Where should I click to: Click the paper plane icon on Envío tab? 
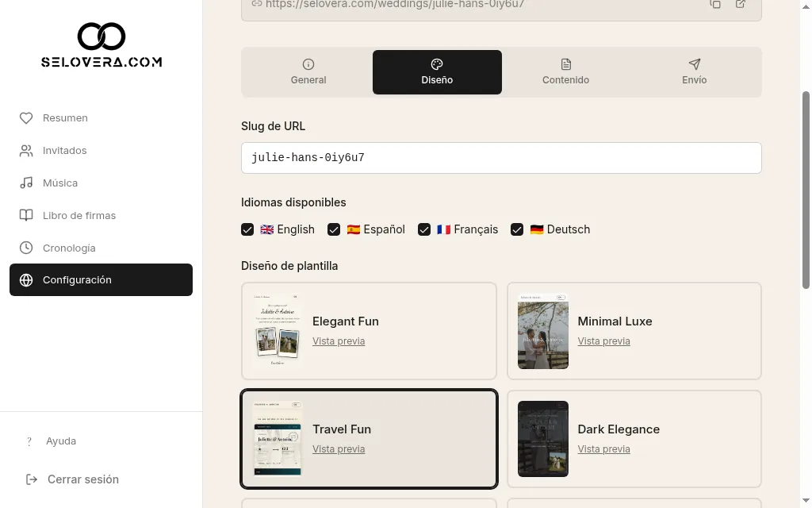695,64
